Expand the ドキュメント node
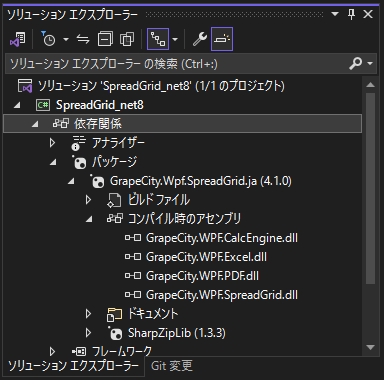 [x=88, y=314]
